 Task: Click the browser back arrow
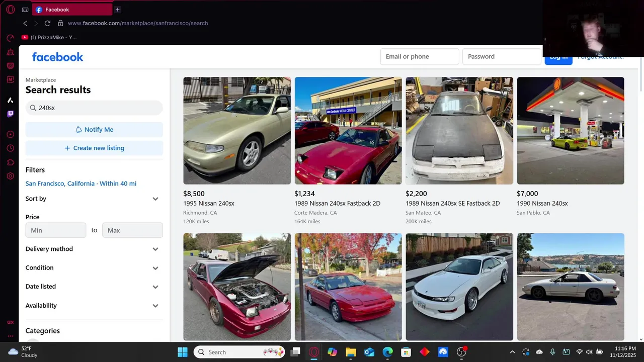(x=25, y=23)
